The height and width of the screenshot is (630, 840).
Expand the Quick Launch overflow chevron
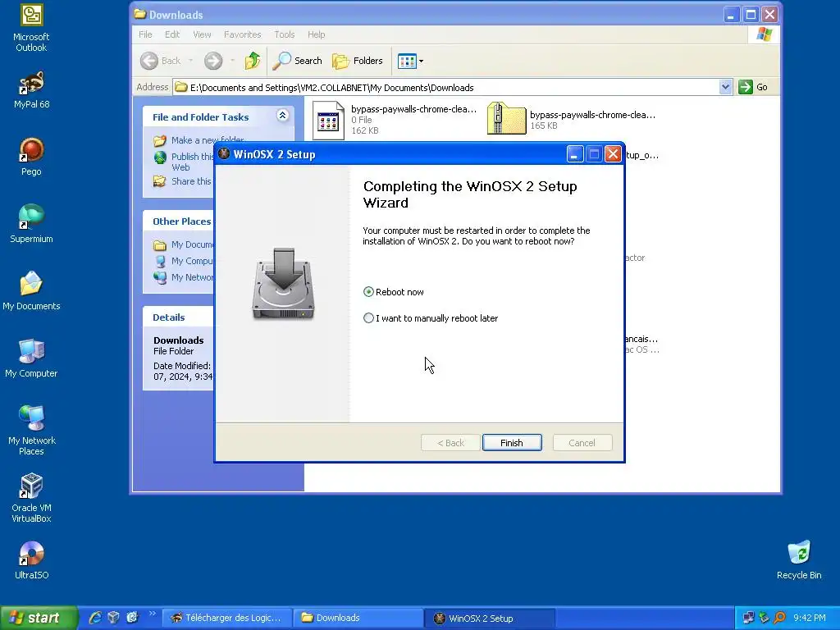point(152,614)
